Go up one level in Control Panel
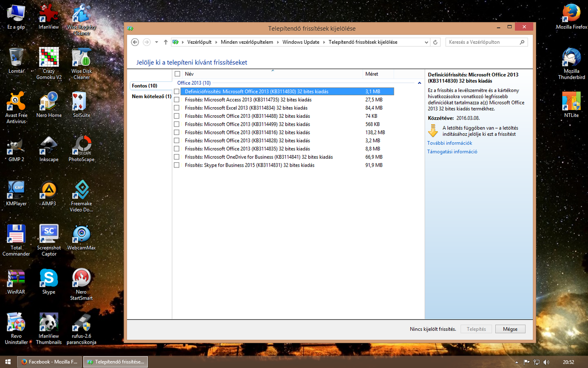The height and width of the screenshot is (368, 588). pos(166,42)
